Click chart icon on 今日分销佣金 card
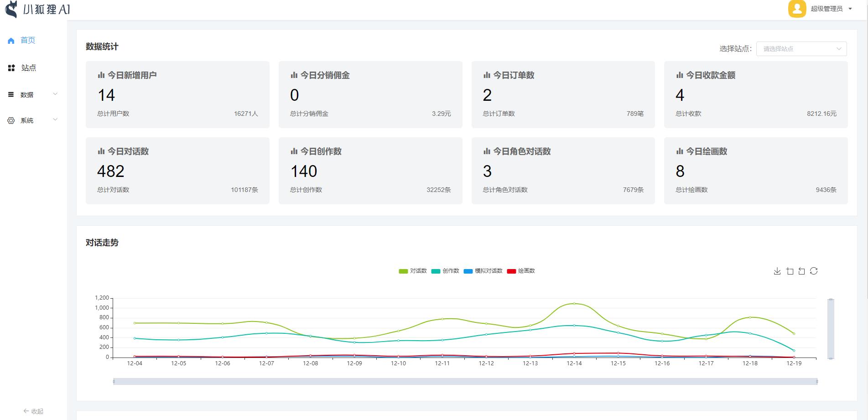The height and width of the screenshot is (420, 868). tap(294, 75)
